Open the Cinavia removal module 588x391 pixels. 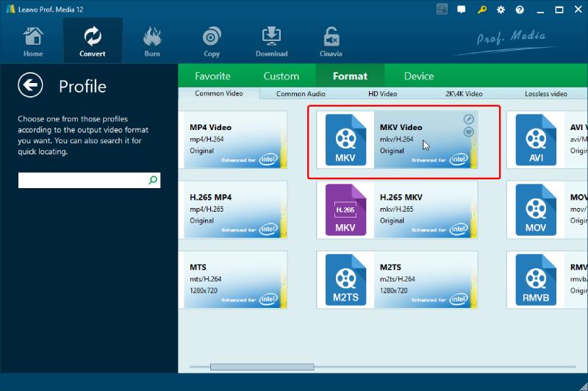tap(331, 41)
